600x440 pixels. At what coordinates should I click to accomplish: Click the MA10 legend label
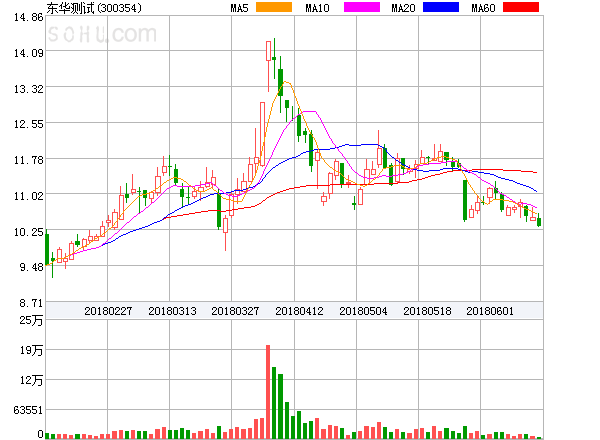point(317,8)
